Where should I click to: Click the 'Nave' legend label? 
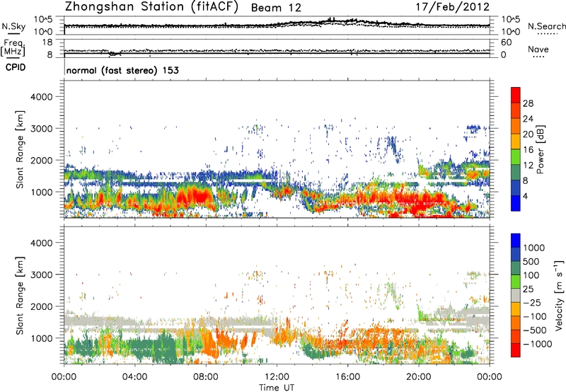coord(538,50)
